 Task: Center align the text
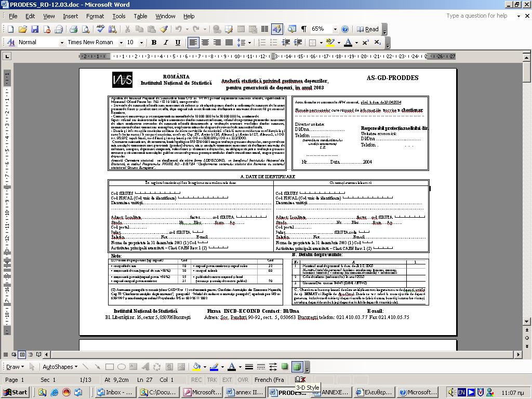point(205,43)
